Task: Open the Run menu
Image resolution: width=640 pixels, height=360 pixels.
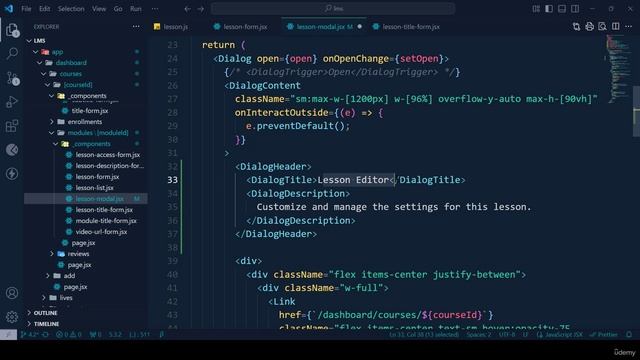Action: pos(136,9)
